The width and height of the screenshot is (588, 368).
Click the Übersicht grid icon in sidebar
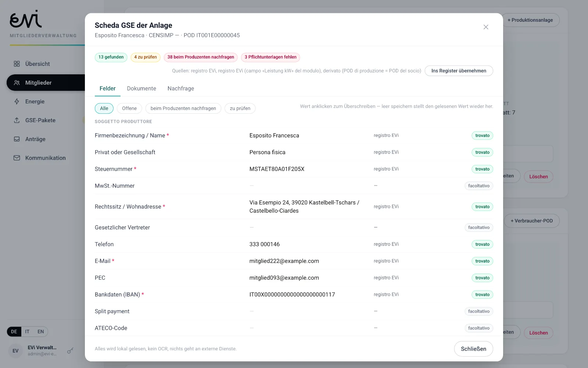(17, 64)
